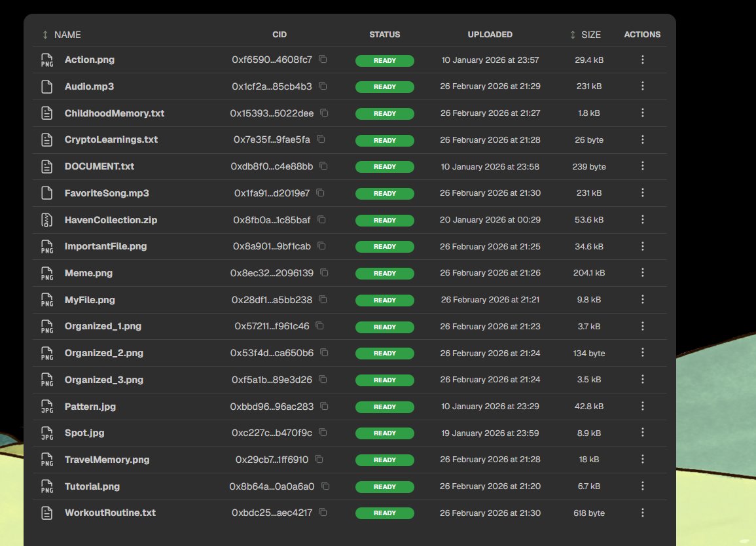Copy CID for CryptoLearnings.txt
Viewport: 756px width, 546px height.
click(321, 139)
